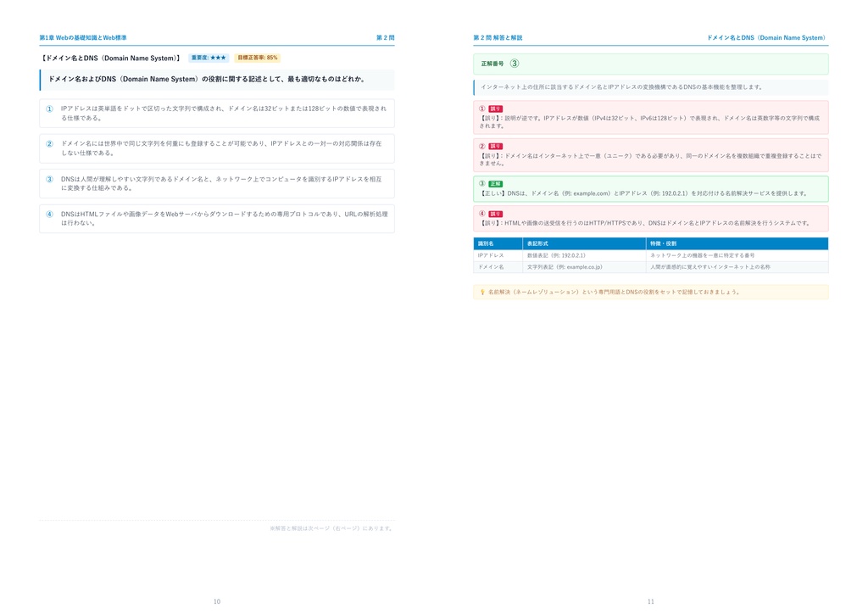Click footnote ※解答と解説は次ページ
The image size is (868, 614).
(x=331, y=528)
